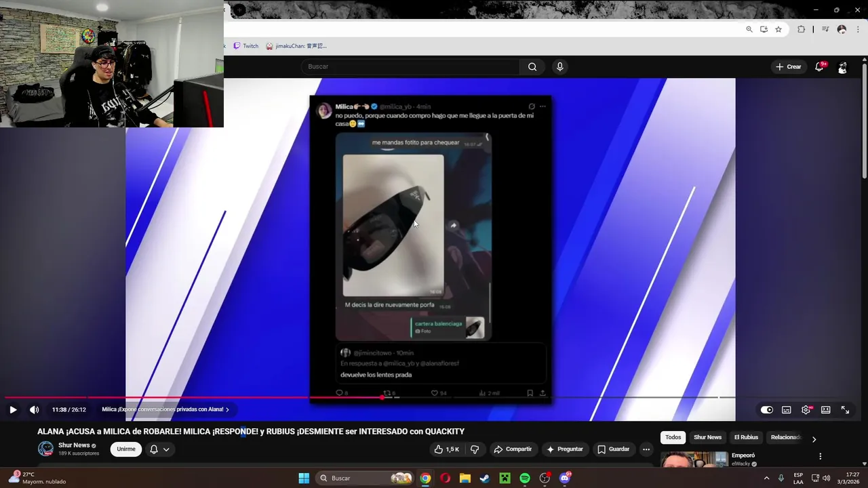Open the YouTube notifications bell
Image resolution: width=868 pixels, height=488 pixels.
pyautogui.click(x=820, y=66)
